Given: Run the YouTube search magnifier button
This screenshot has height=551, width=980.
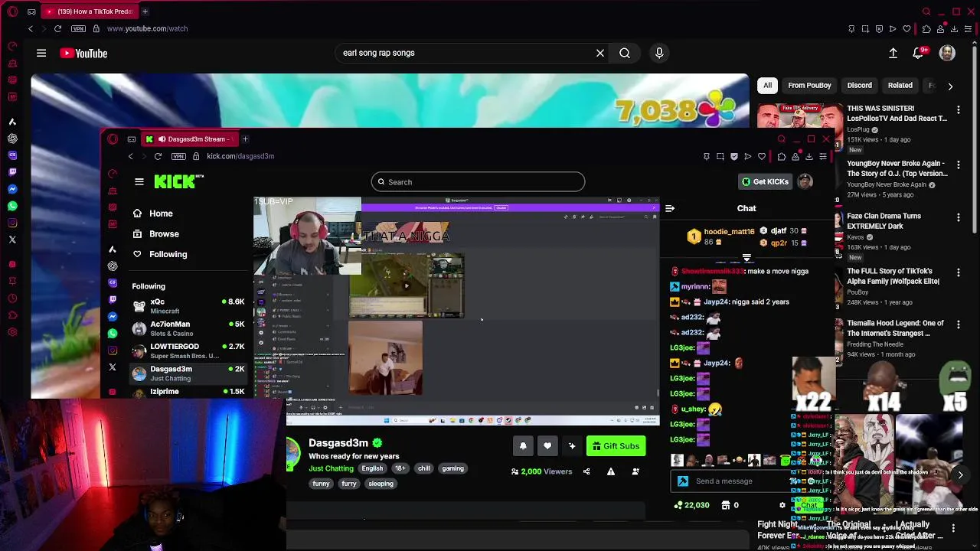Looking at the screenshot, I should point(625,53).
